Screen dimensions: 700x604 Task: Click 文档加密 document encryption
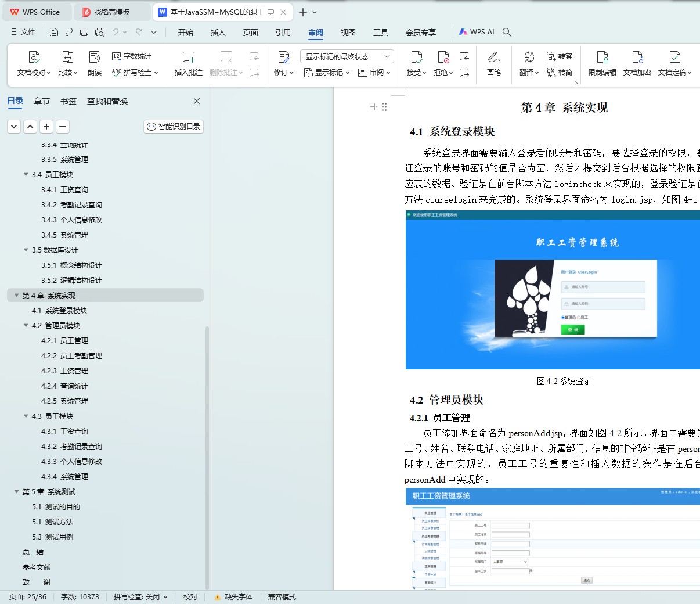[637, 64]
